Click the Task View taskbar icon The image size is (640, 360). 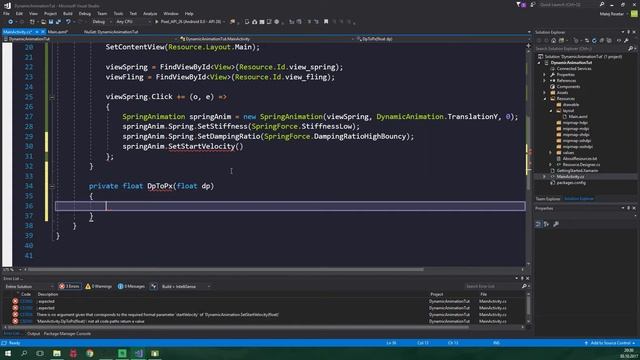pyautogui.click(x=40, y=353)
